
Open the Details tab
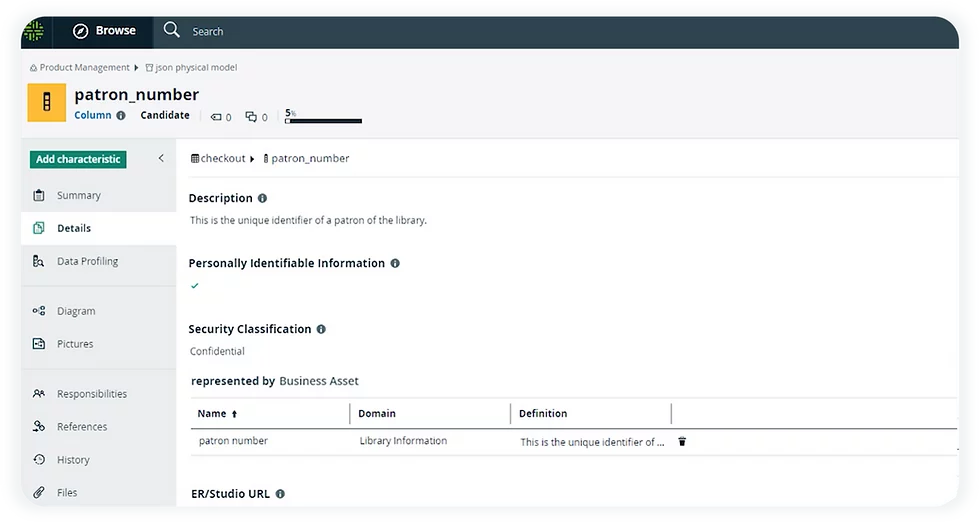pos(99,228)
